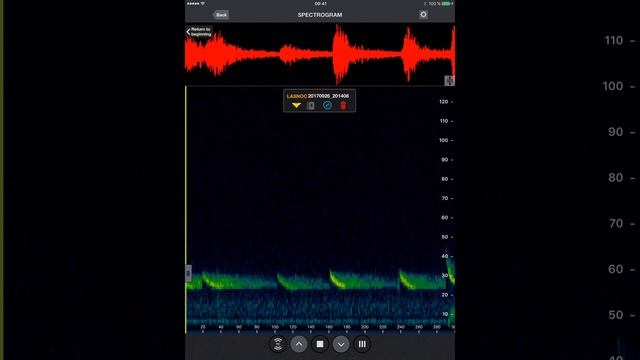Delete recording with red trash icon
Image resolution: width=640 pixels, height=360 pixels.
(343, 106)
